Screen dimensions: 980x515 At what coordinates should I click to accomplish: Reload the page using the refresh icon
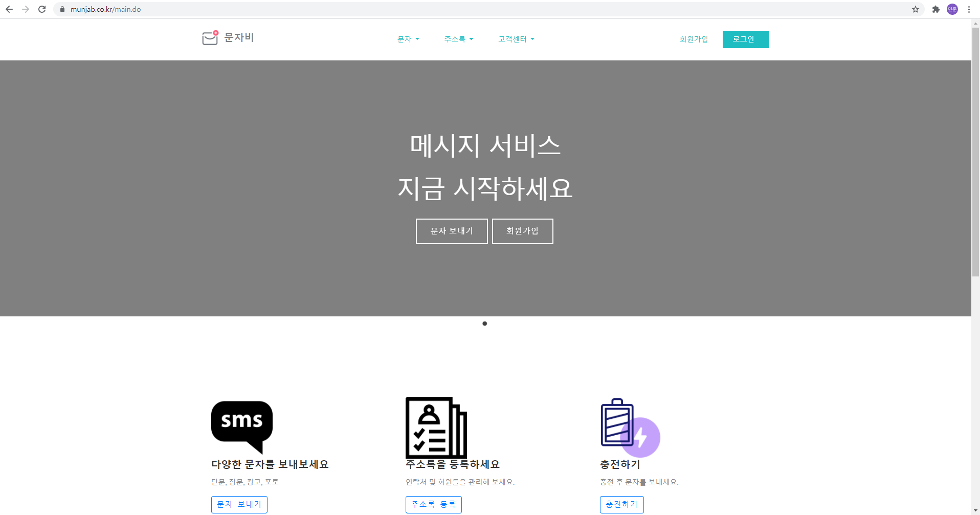click(42, 9)
